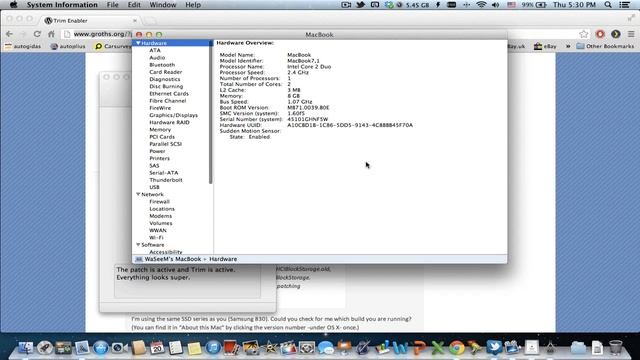Open the File menu
This screenshot has height=360, width=640.
pyautogui.click(x=112, y=5)
